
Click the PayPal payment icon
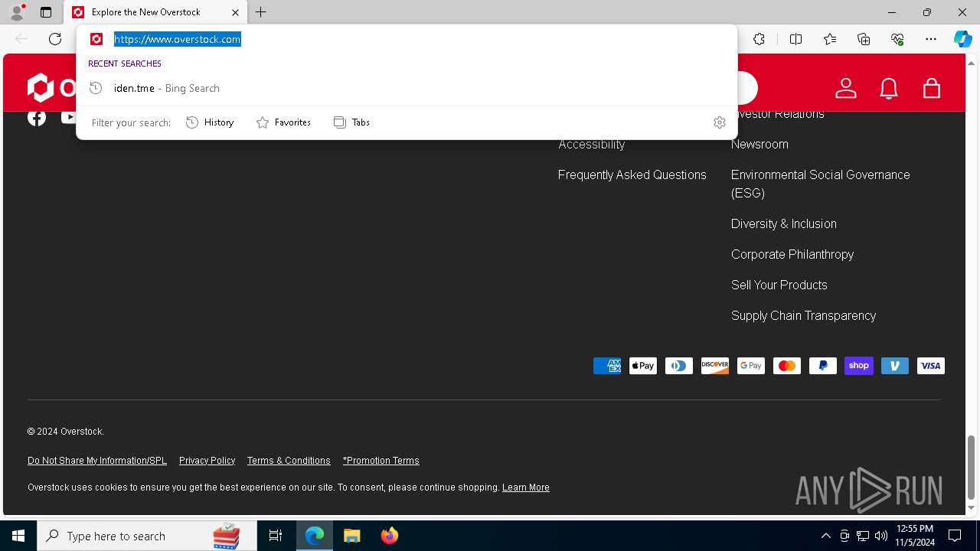pyautogui.click(x=823, y=366)
